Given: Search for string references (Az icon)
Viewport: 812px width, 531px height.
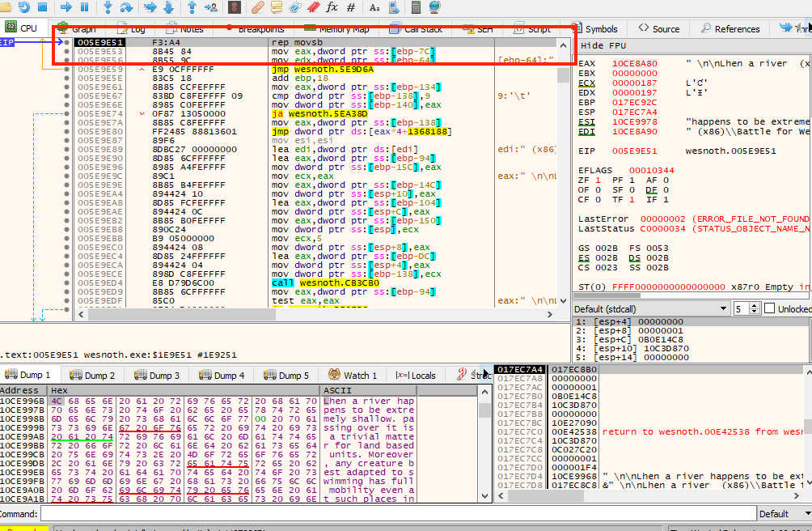Looking at the screenshot, I should click(374, 6).
